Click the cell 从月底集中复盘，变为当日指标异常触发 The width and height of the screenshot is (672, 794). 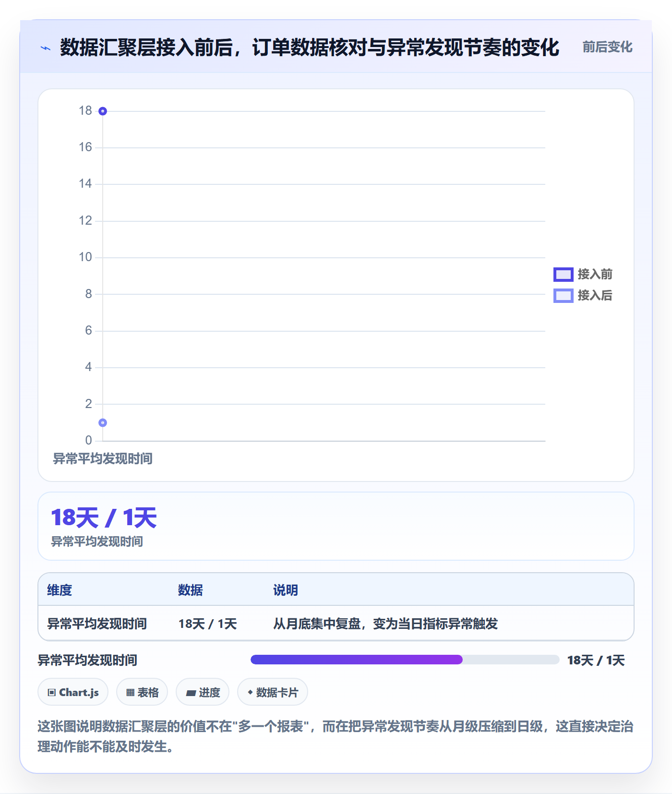[385, 624]
